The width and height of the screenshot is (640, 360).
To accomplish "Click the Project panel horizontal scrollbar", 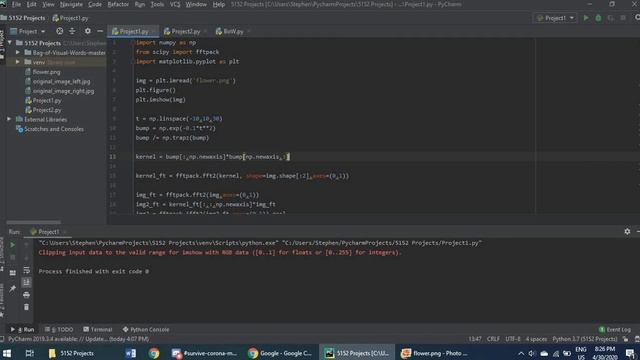I will tap(33, 222).
